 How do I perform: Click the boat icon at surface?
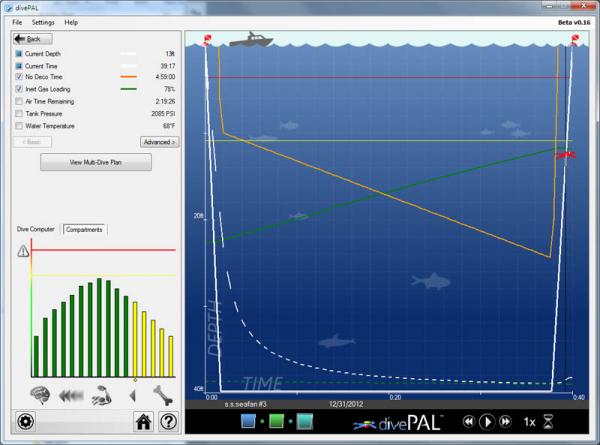coord(251,39)
